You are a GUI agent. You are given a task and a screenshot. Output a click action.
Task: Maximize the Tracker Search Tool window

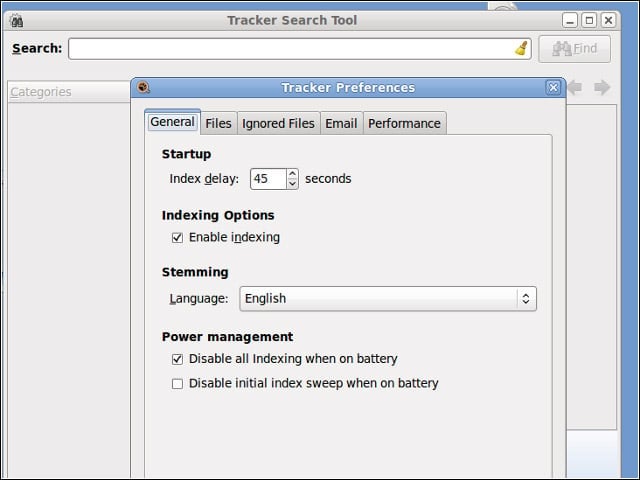[589, 20]
